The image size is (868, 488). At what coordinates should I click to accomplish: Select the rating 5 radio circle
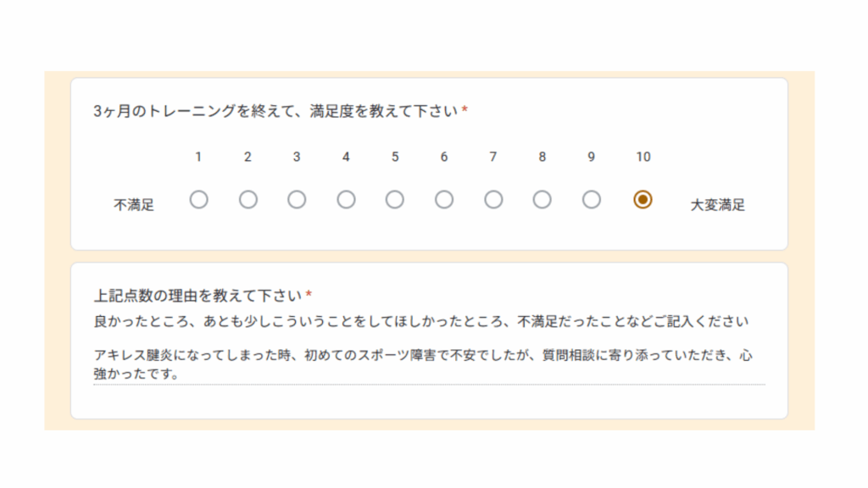click(395, 200)
